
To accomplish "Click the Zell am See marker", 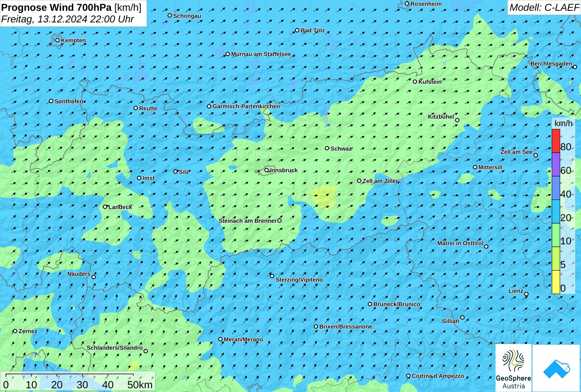I will click(x=535, y=155).
